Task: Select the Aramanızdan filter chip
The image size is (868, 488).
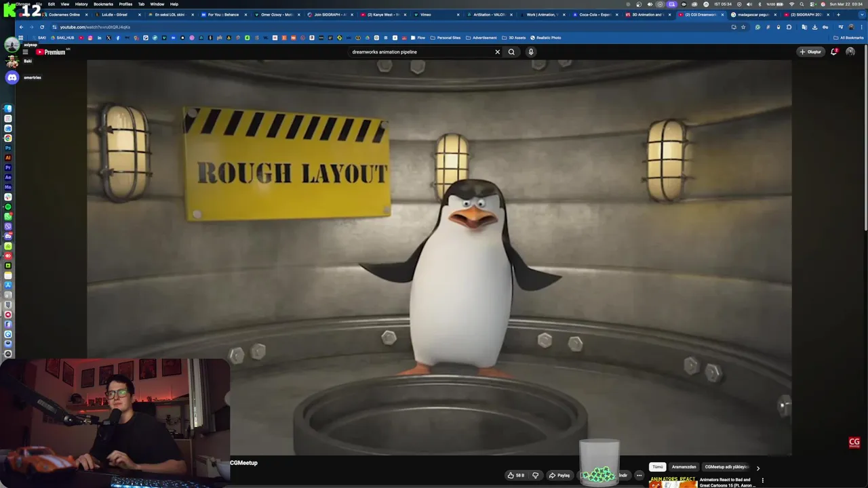Action: click(684, 467)
